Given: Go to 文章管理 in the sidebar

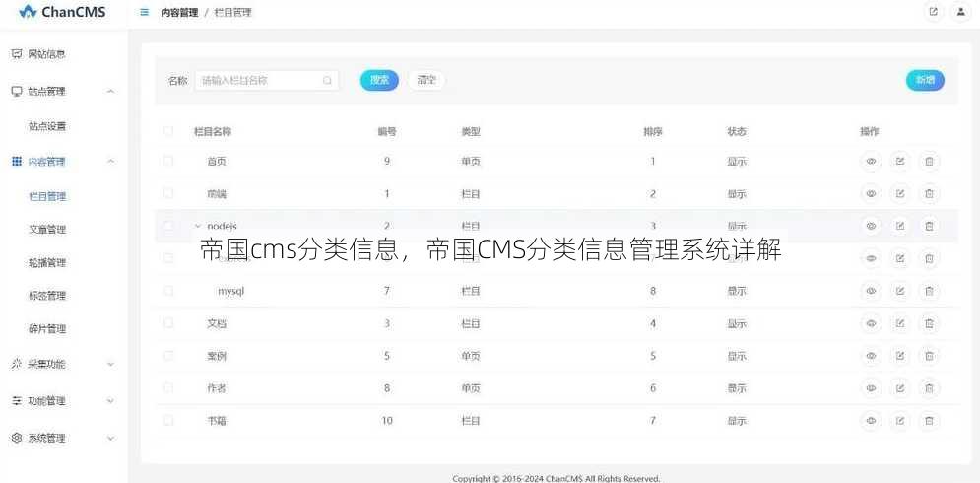Looking at the screenshot, I should [x=47, y=230].
